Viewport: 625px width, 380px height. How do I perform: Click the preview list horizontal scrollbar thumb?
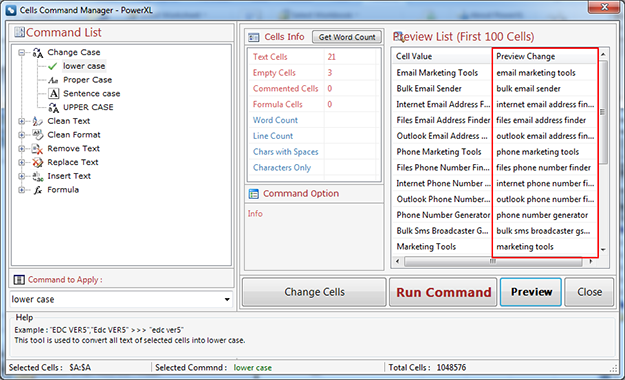coord(493,262)
